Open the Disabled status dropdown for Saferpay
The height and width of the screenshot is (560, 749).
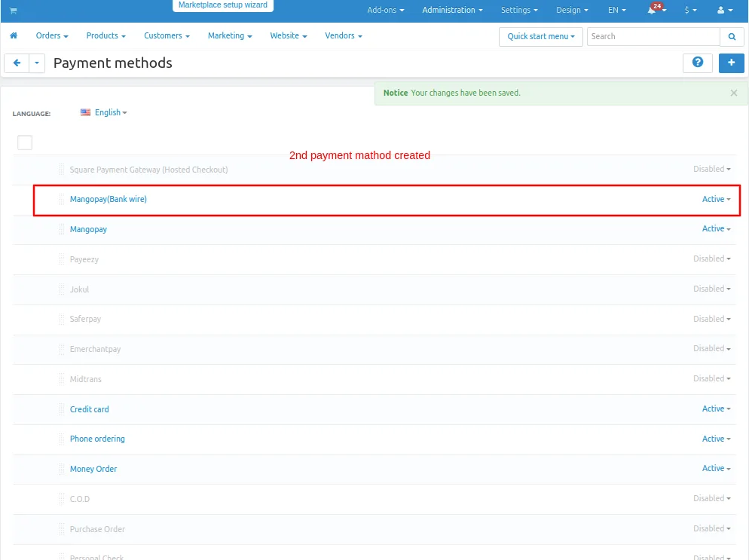coord(712,319)
